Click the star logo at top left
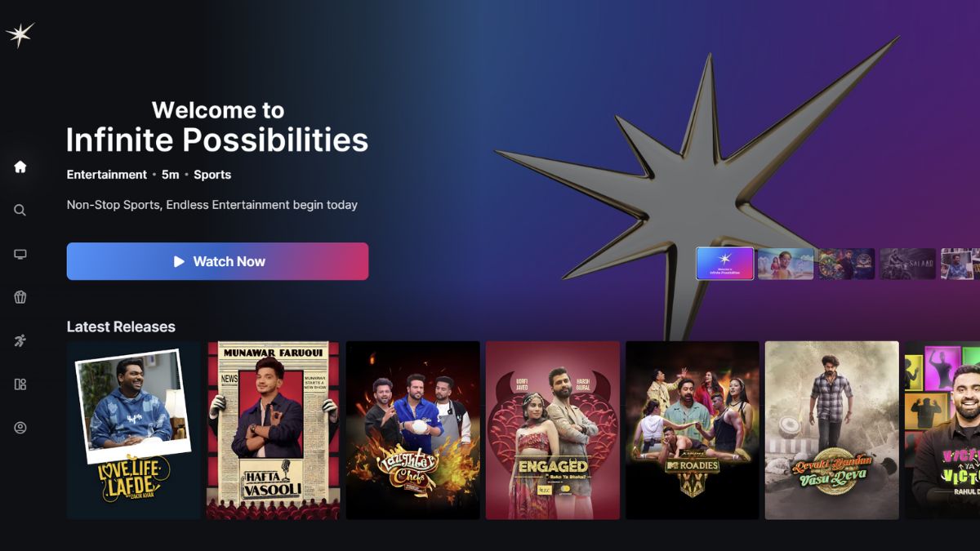 (x=20, y=34)
